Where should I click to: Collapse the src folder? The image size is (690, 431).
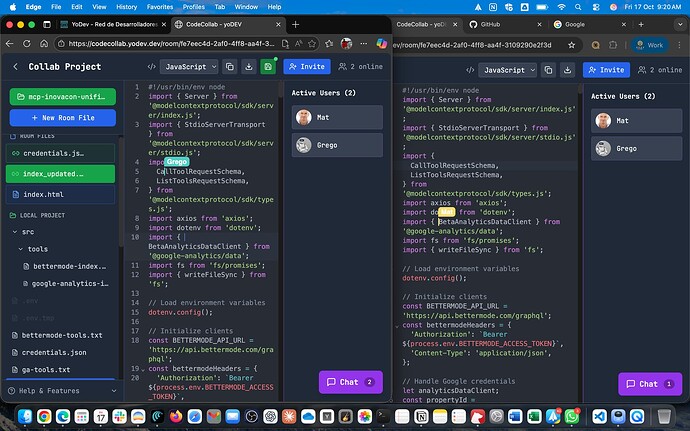[15, 232]
